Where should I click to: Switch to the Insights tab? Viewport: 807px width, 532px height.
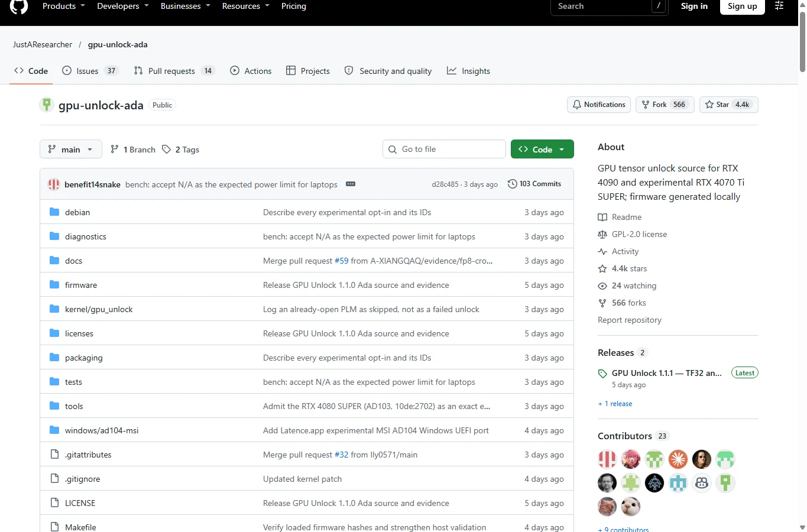(x=468, y=71)
